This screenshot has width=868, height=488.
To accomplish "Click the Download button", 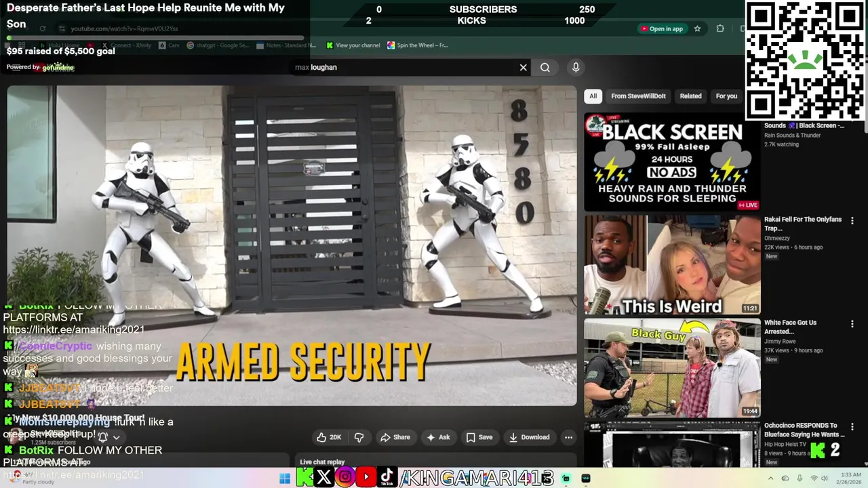I will point(529,437).
